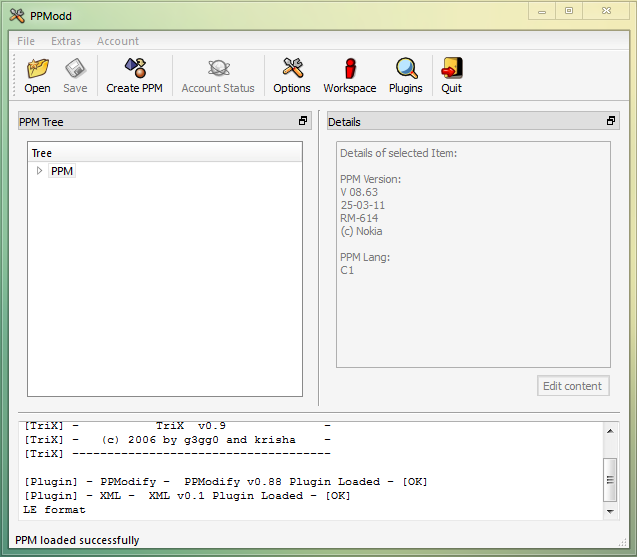The image size is (637, 557).
Task: Open Plugins magnifier icon
Action: point(406,68)
